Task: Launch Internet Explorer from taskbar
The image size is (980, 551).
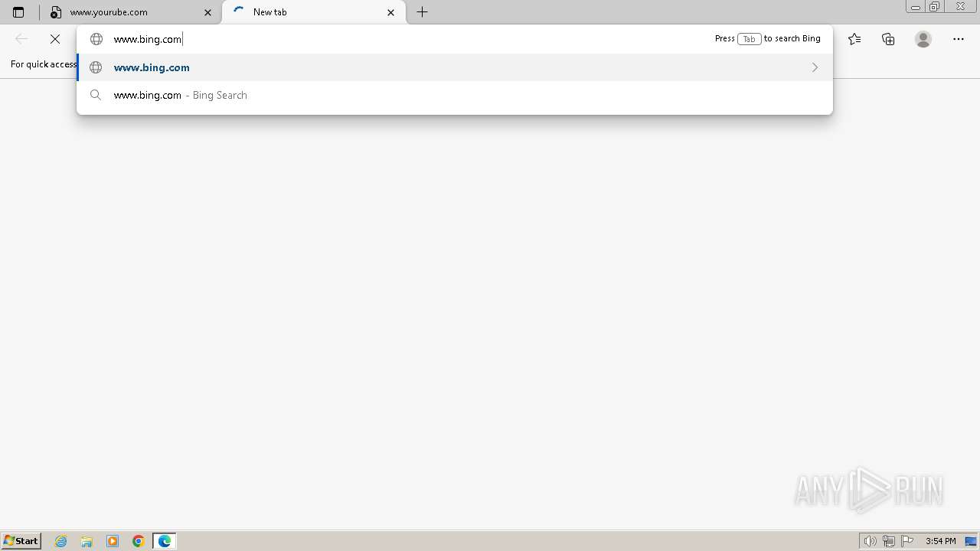Action: pyautogui.click(x=61, y=541)
